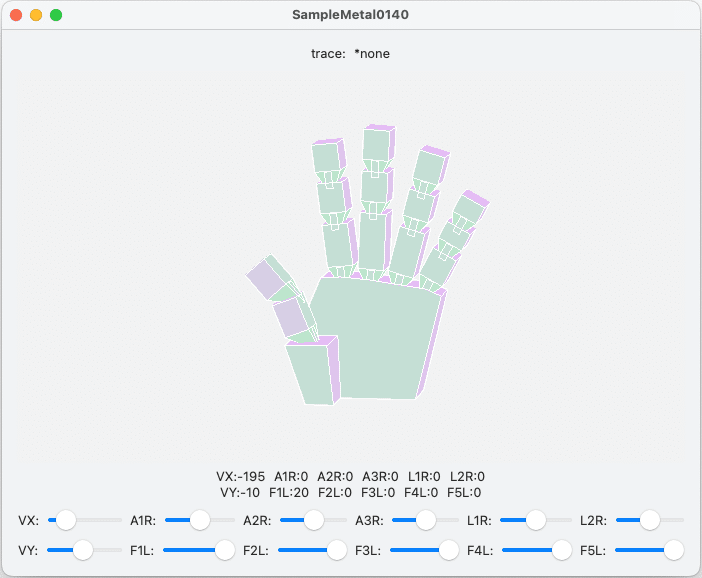Click the A1R slider handle

[200, 520]
